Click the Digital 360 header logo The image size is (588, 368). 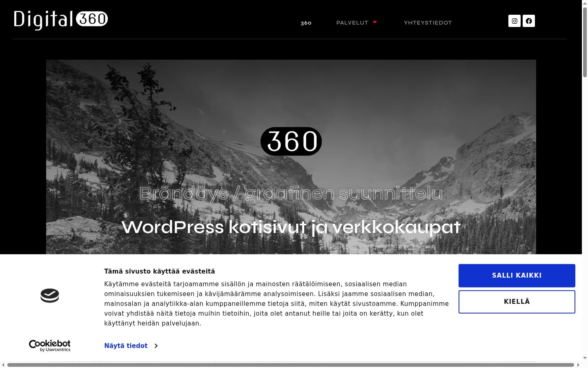click(61, 20)
